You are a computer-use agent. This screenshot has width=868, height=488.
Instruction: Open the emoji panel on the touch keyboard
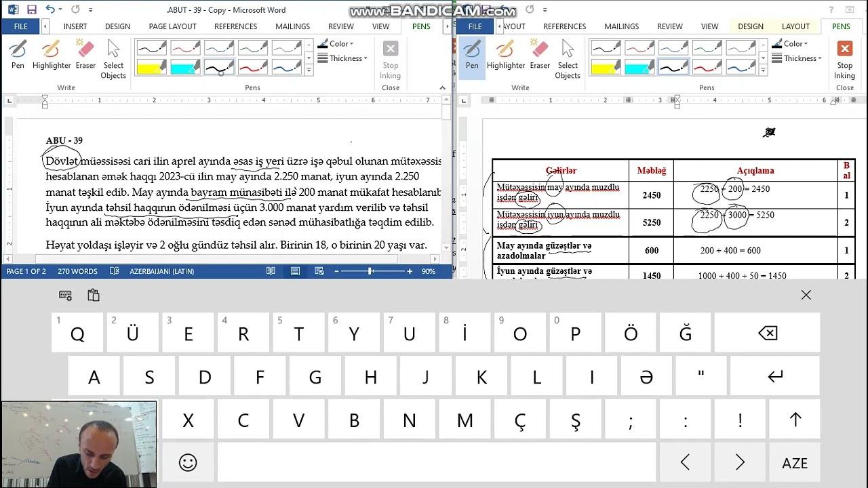pyautogui.click(x=188, y=463)
